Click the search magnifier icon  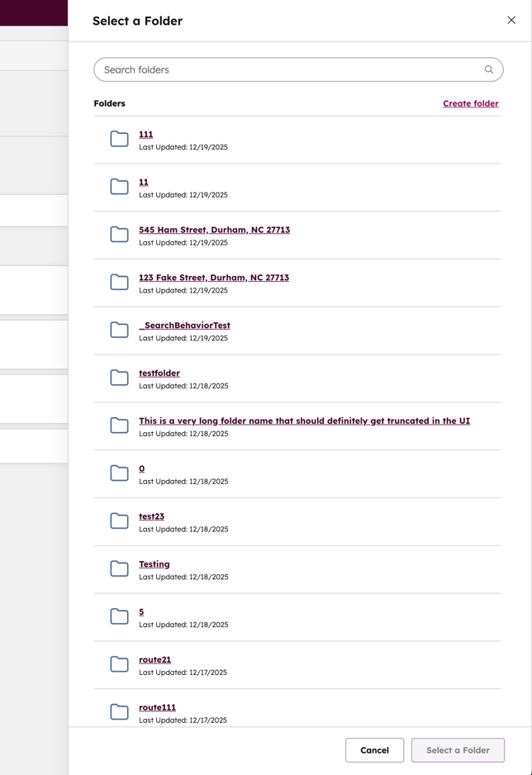(x=488, y=69)
